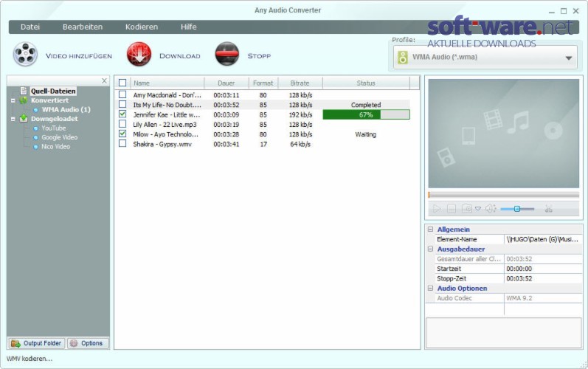The width and height of the screenshot is (588, 369).
Task: Close the left sidebar panel with X
Action: pos(104,80)
